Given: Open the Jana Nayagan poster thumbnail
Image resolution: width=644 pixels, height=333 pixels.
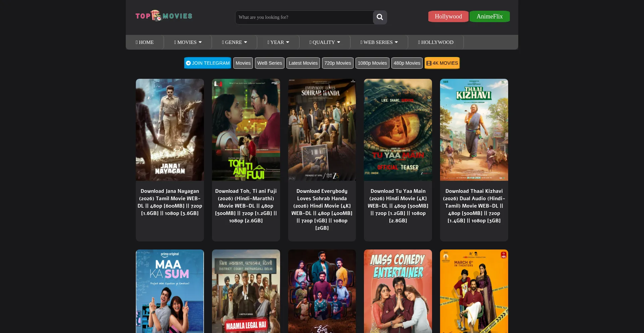Looking at the screenshot, I should pos(170,130).
